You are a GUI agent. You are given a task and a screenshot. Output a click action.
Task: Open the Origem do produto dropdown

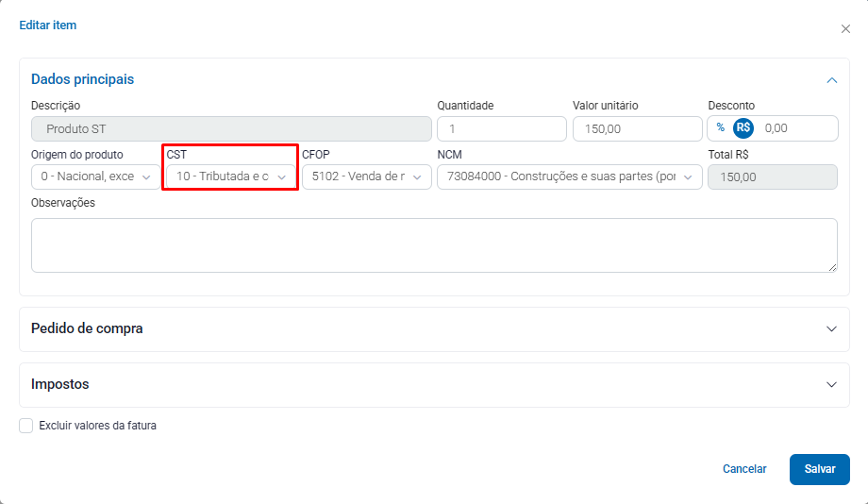click(x=96, y=176)
